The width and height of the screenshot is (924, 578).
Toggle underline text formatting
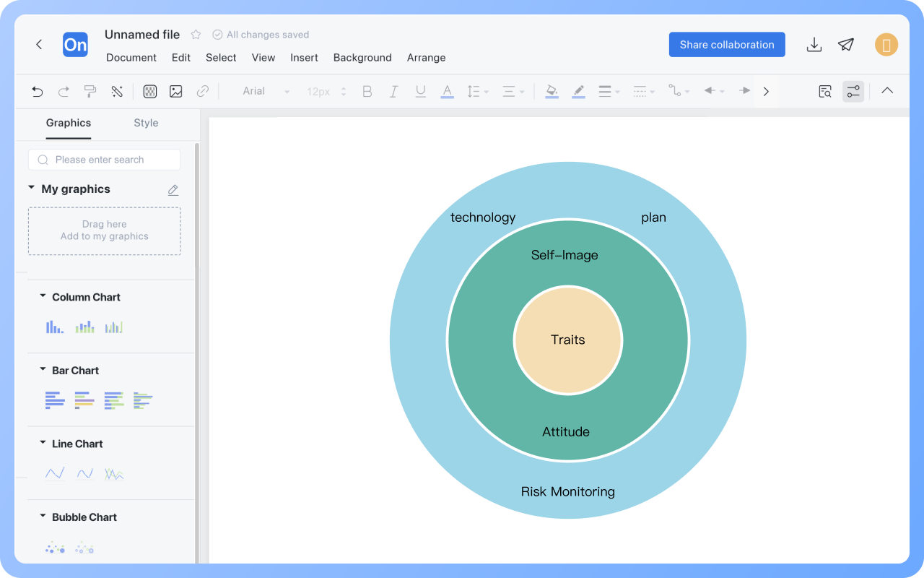[420, 91]
